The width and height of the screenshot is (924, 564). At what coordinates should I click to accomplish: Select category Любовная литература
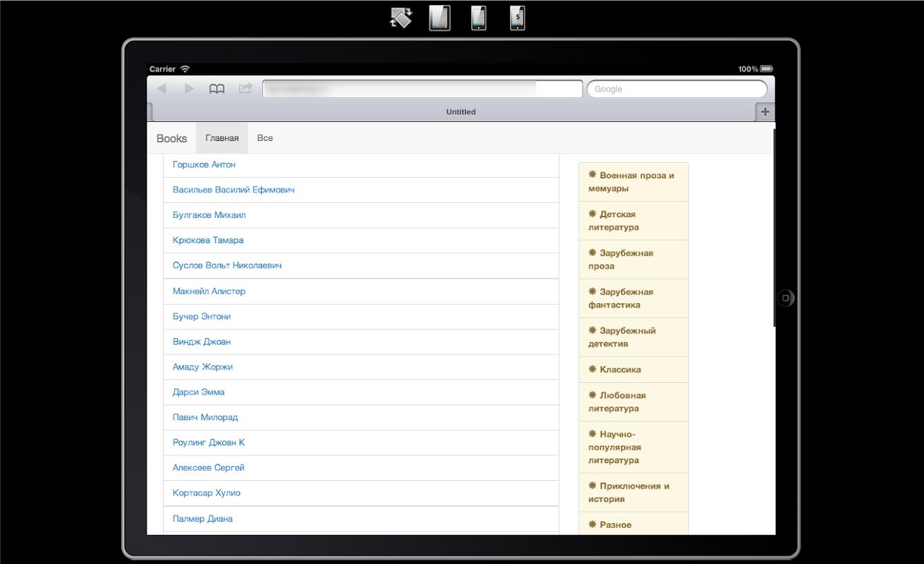(633, 402)
